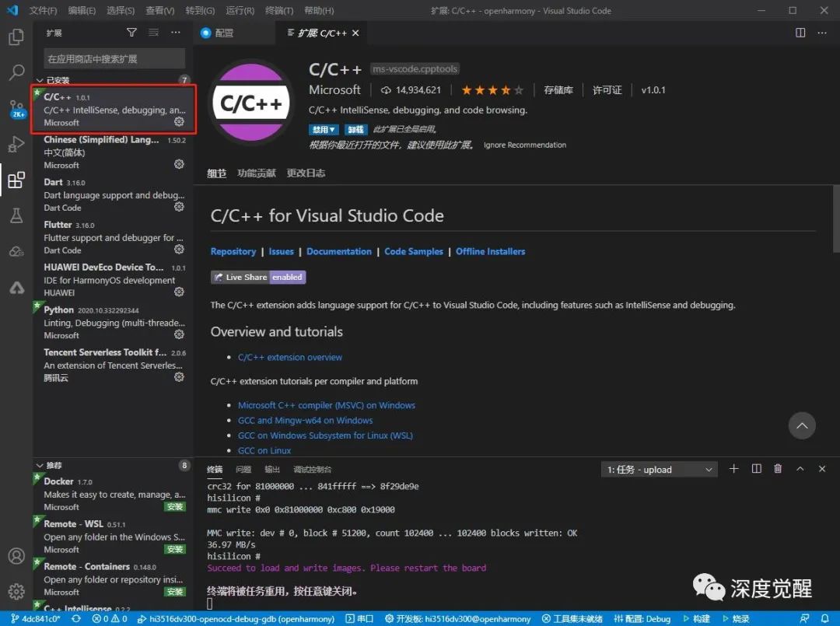Open the Accounts icon in activity bar

point(16,556)
